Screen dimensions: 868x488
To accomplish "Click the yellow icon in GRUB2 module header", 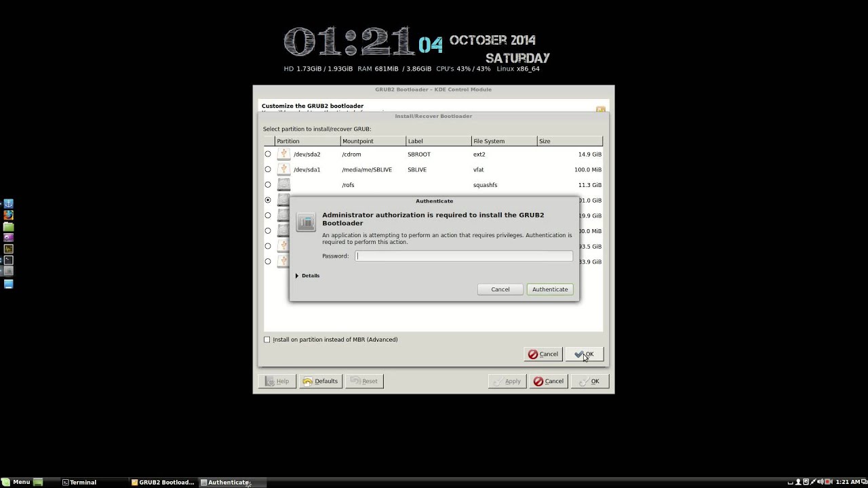I will (600, 109).
